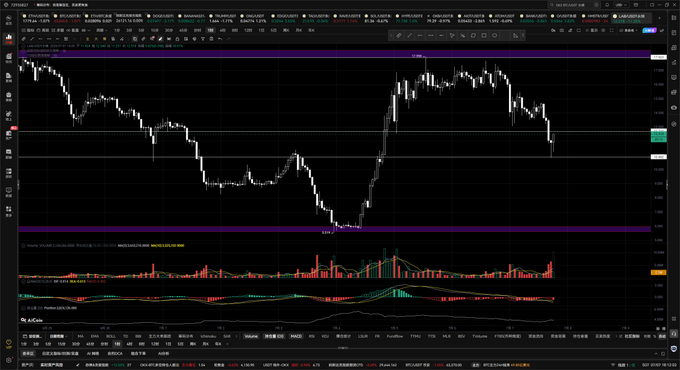Image resolution: width=680 pixels, height=370 pixels.
Task: Open the notification bell icon in title bar
Action: (x=607, y=5)
